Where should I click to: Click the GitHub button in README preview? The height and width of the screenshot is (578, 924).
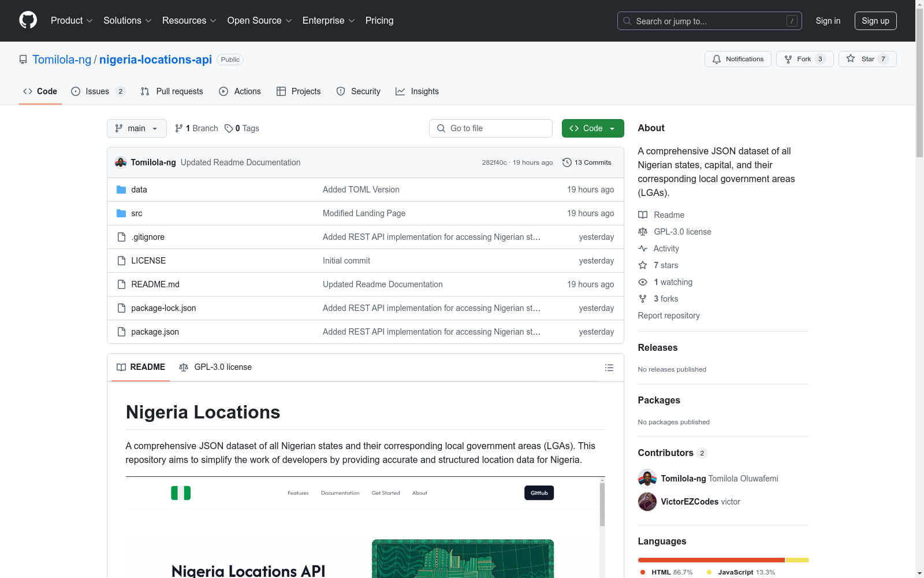pos(539,493)
